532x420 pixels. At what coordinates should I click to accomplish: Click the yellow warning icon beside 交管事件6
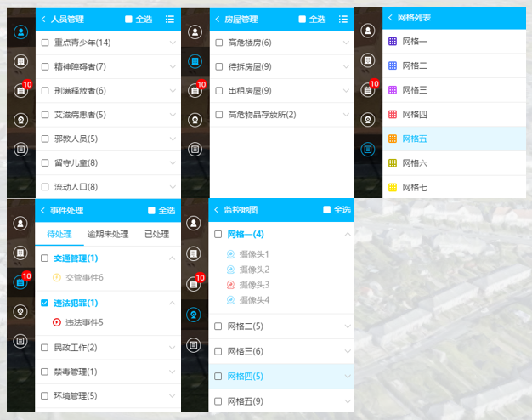click(x=57, y=277)
